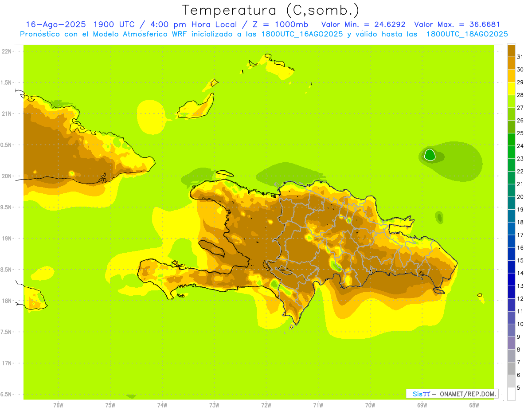
Task: Click the yellow color bar segment between 28 and 29
Action: (x=511, y=89)
